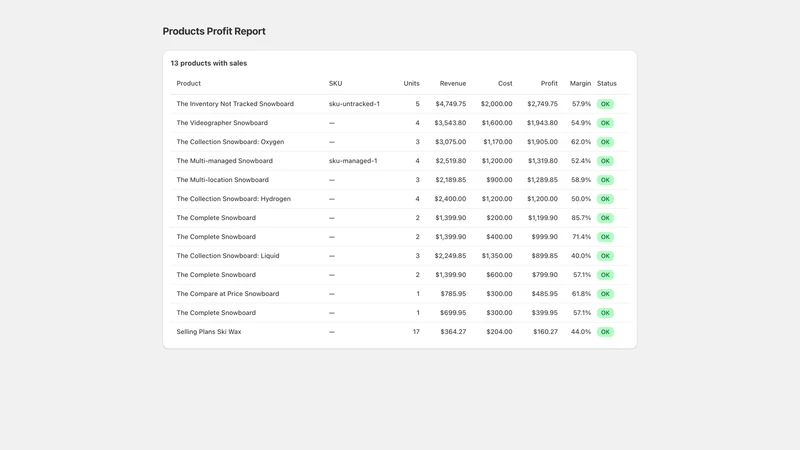Click the sku-untracked-1 SKU cell
This screenshot has height=450, width=800.
[354, 104]
